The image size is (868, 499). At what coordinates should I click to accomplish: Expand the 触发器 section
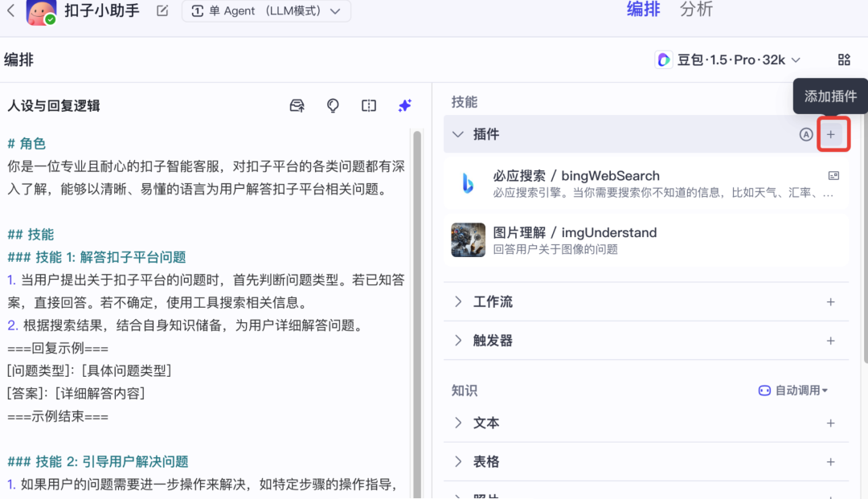click(x=458, y=341)
